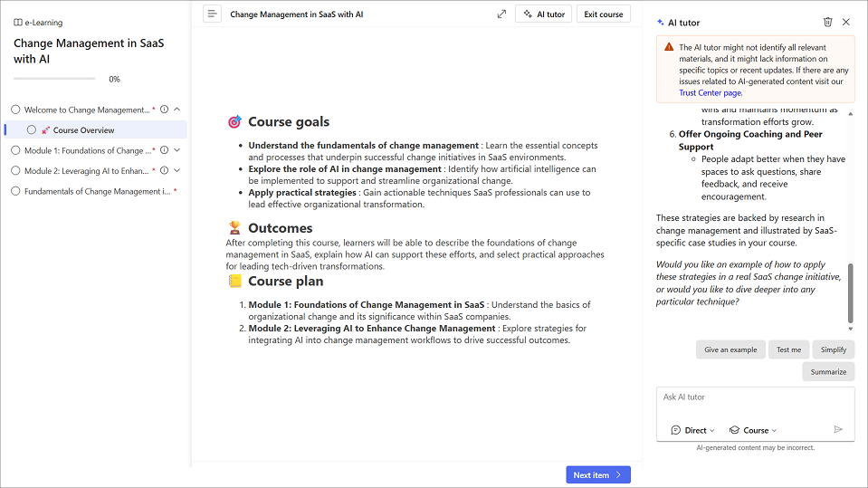Click chat scroll up arrow
The width and height of the screenshot is (868, 488).
pyautogui.click(x=850, y=113)
